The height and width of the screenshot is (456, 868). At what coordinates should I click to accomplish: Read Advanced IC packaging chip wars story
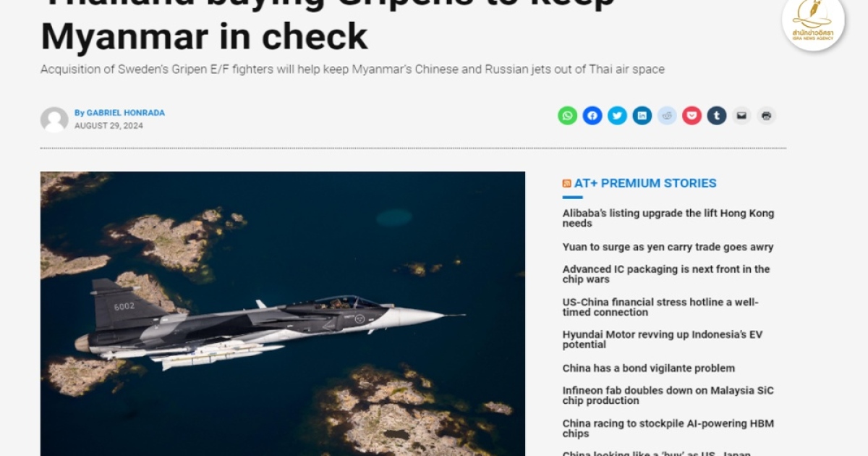pos(666,274)
